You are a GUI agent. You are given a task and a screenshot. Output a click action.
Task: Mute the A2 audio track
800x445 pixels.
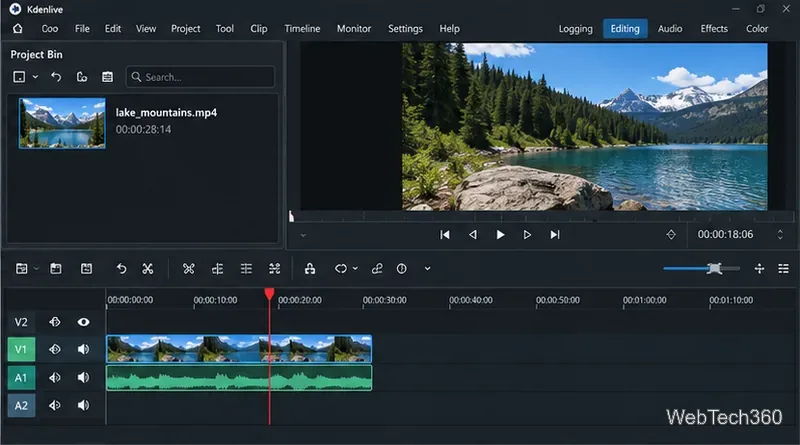coord(84,406)
